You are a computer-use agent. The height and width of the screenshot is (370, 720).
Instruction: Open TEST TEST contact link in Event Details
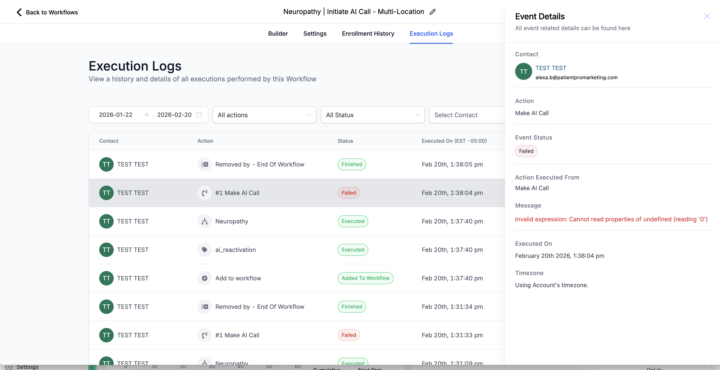[x=551, y=68]
